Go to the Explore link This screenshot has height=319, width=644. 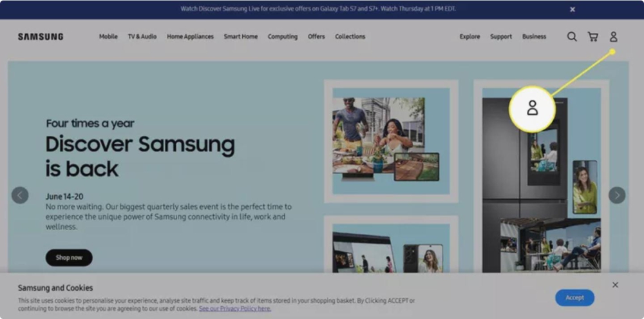coord(469,37)
